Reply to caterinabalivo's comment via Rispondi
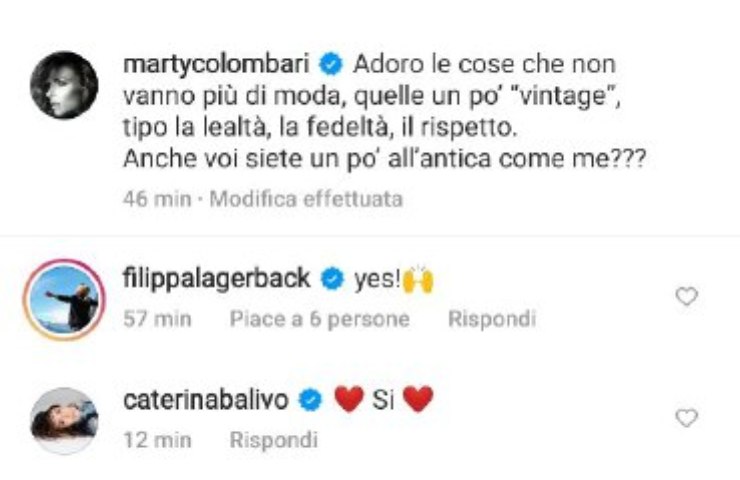This screenshot has height=480, width=740. click(x=274, y=440)
